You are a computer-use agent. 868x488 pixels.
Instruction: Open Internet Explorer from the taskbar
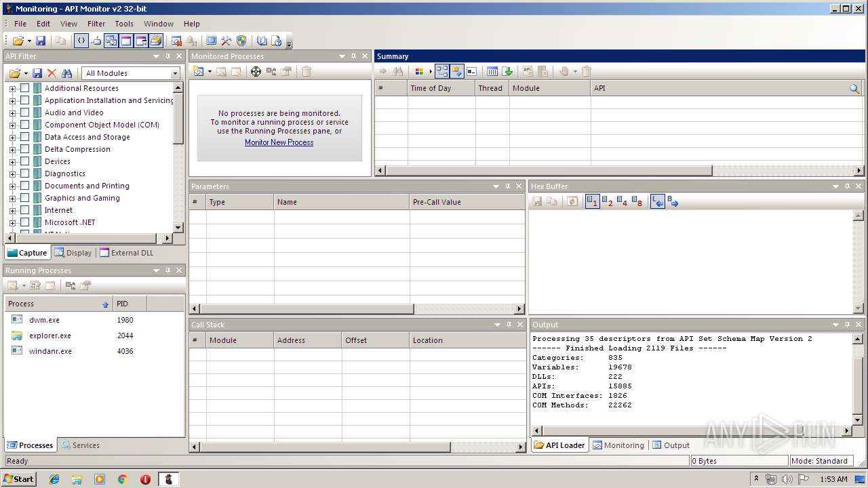54,479
